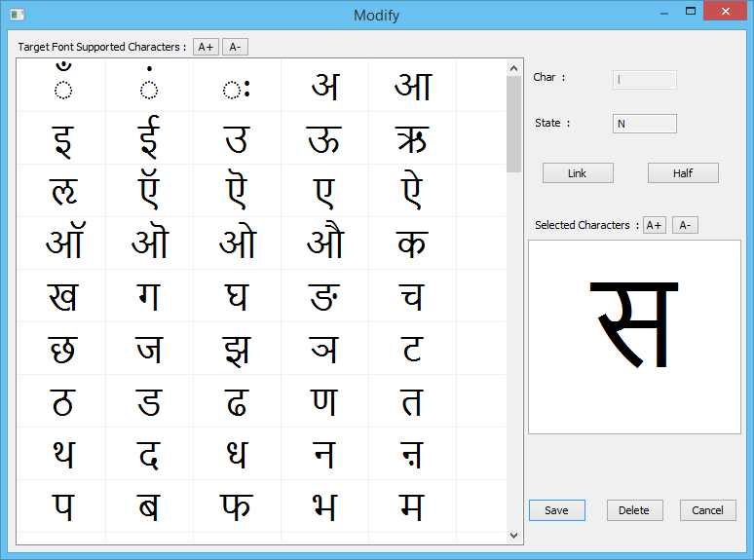Select the ञ character cell
This screenshot has height=560, width=754.
324,348
